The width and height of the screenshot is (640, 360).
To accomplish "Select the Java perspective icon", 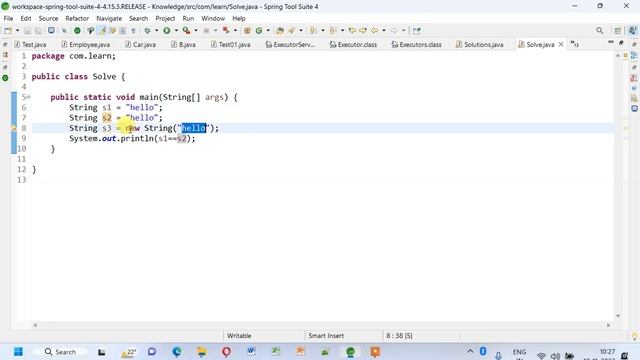I will pyautogui.click(x=632, y=31).
